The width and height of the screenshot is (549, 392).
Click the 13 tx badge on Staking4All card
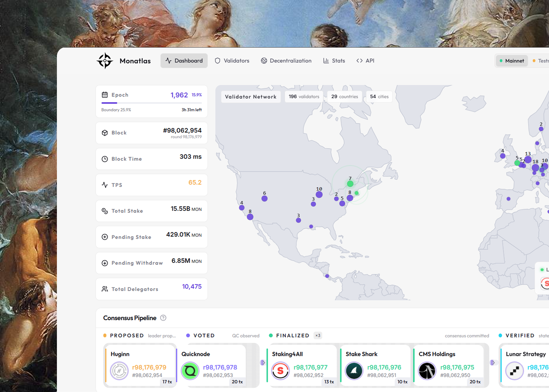tap(329, 382)
